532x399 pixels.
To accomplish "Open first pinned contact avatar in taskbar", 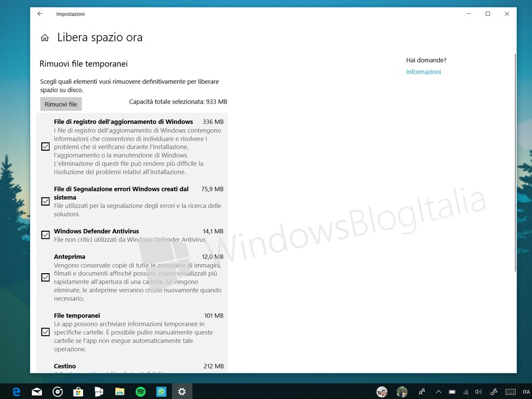I will (x=382, y=392).
